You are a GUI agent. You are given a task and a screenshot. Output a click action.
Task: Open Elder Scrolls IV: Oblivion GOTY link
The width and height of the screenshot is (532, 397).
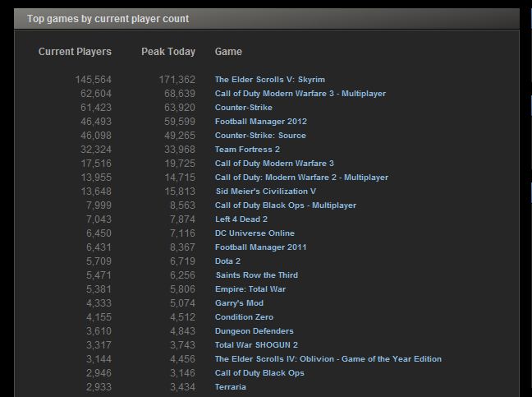[328, 359]
